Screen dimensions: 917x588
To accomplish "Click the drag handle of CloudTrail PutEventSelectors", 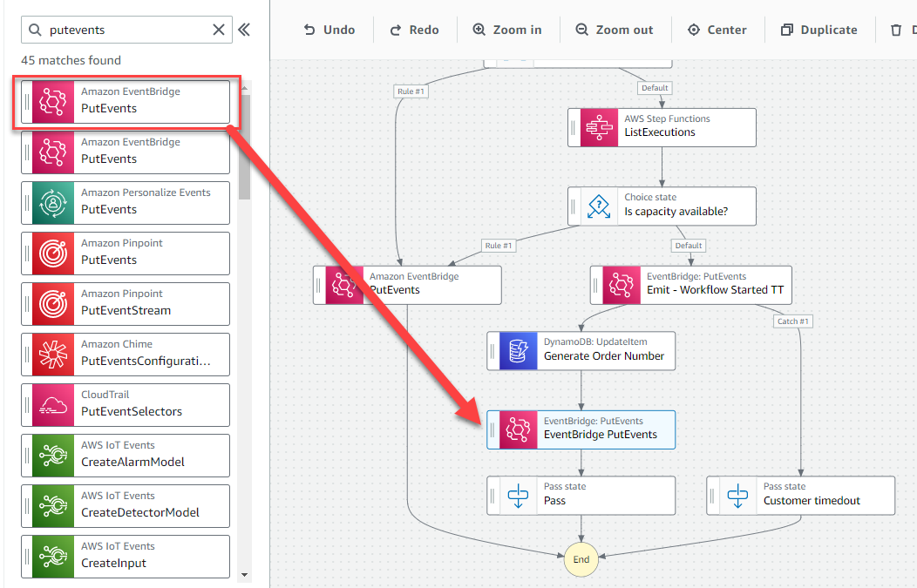I will coord(27,405).
